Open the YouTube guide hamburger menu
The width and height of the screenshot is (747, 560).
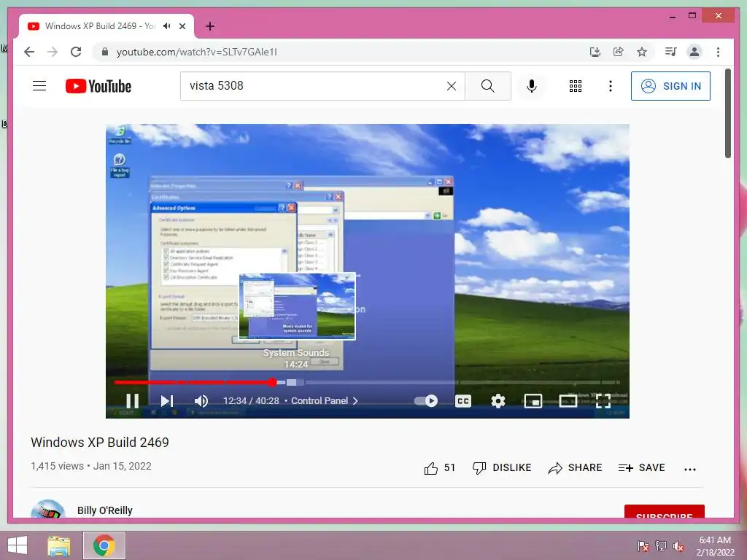tap(39, 86)
